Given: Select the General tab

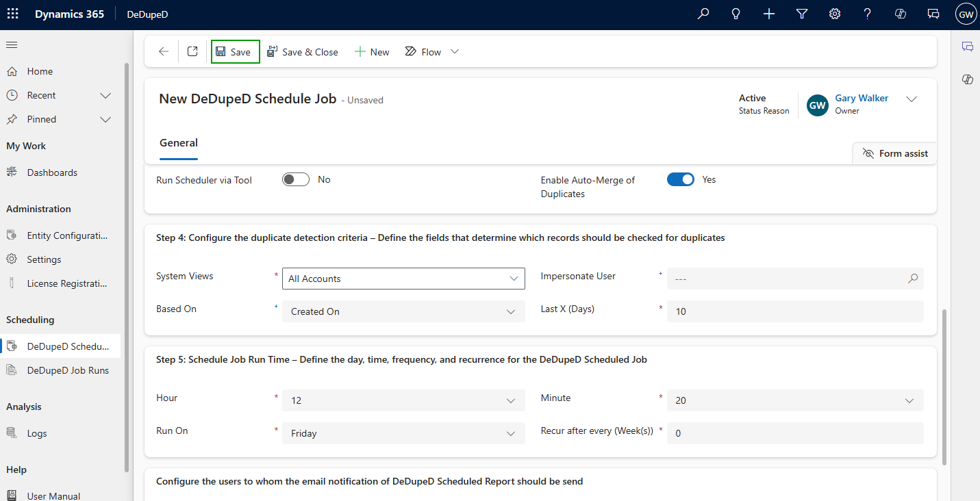Looking at the screenshot, I should pyautogui.click(x=179, y=143).
